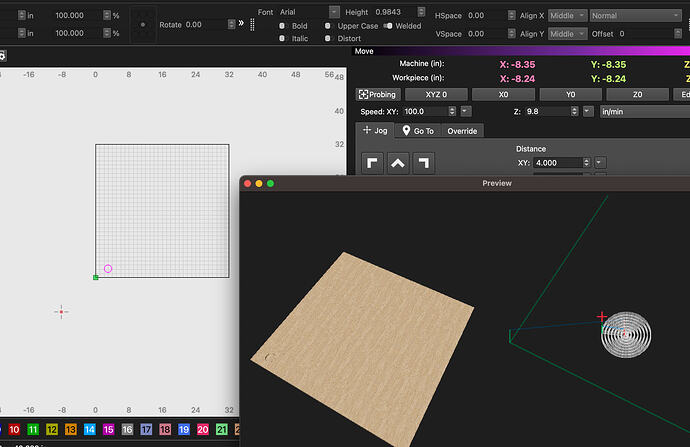This screenshot has width=690, height=447.
Task: Select blue color swatch 14
Action: 90,429
